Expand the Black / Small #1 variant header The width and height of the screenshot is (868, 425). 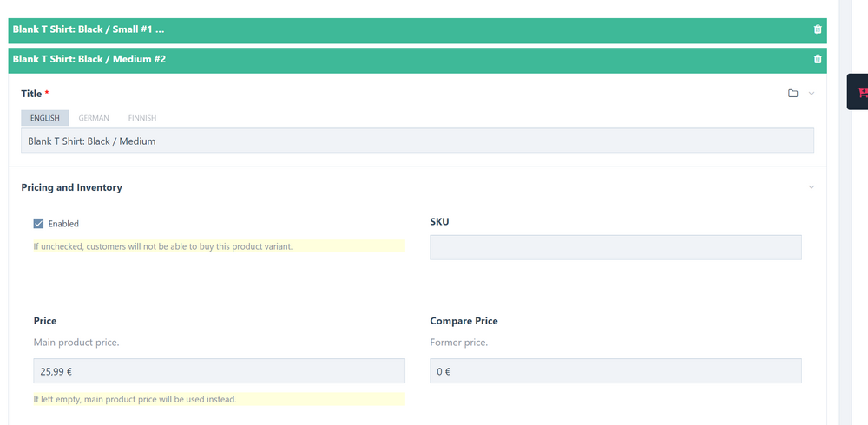418,30
